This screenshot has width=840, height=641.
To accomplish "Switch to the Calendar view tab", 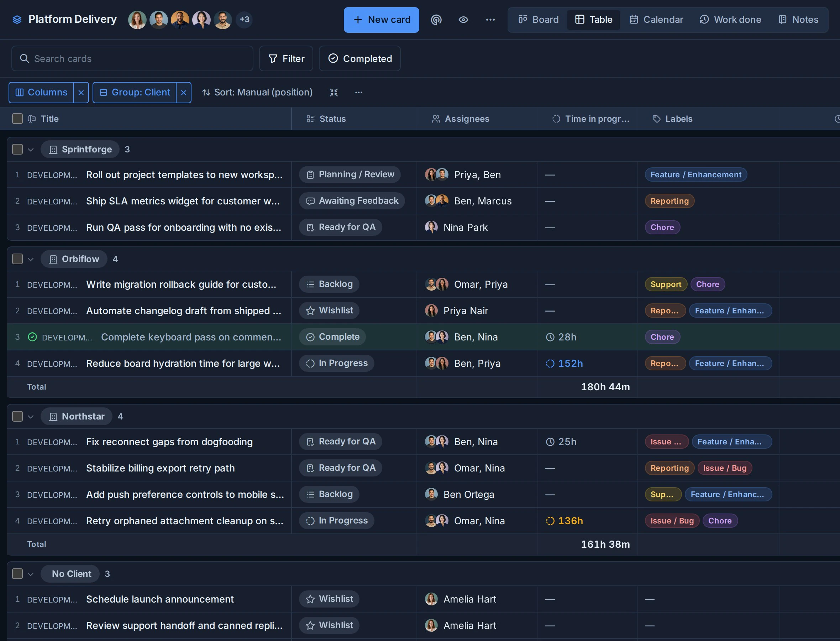I will coord(656,20).
